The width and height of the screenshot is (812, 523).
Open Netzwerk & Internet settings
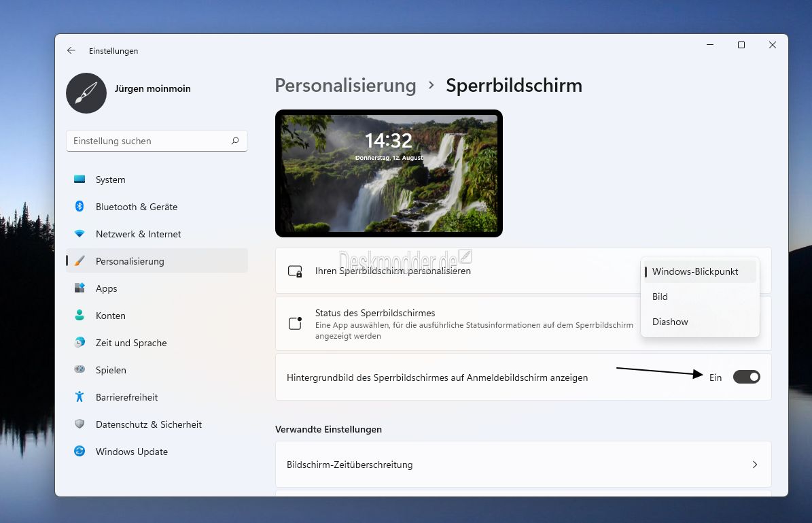point(156,234)
